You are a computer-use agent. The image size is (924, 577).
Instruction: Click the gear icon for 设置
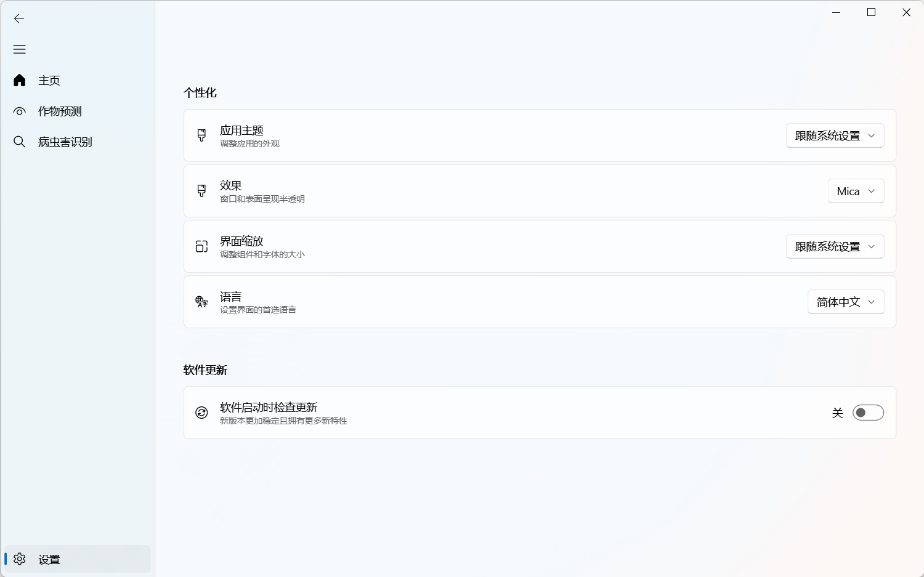pos(19,559)
